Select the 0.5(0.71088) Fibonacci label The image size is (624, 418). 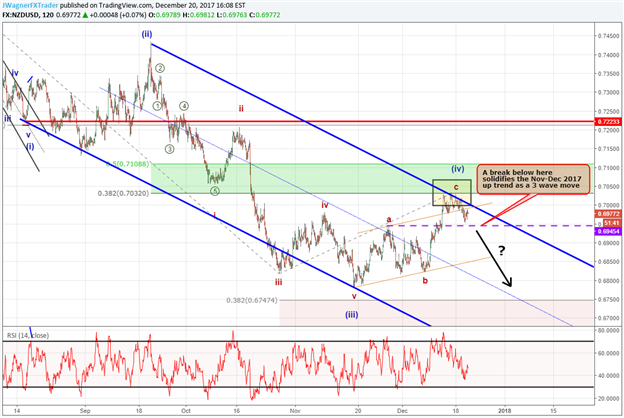(128, 164)
